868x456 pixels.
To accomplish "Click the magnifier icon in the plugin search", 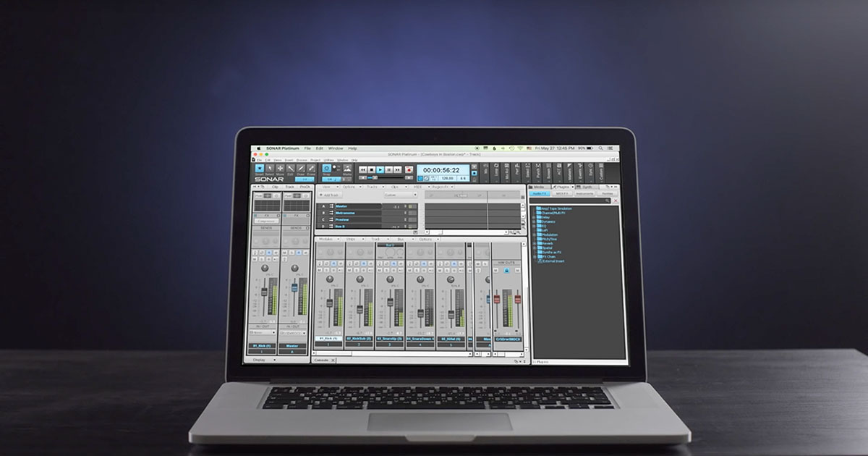I will click(608, 201).
